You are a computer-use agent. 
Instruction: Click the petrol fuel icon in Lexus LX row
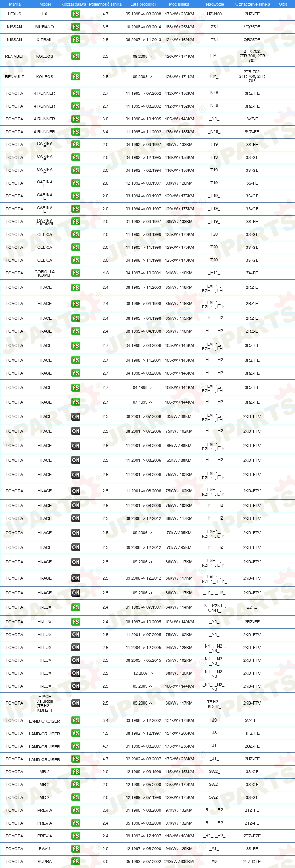76,14
